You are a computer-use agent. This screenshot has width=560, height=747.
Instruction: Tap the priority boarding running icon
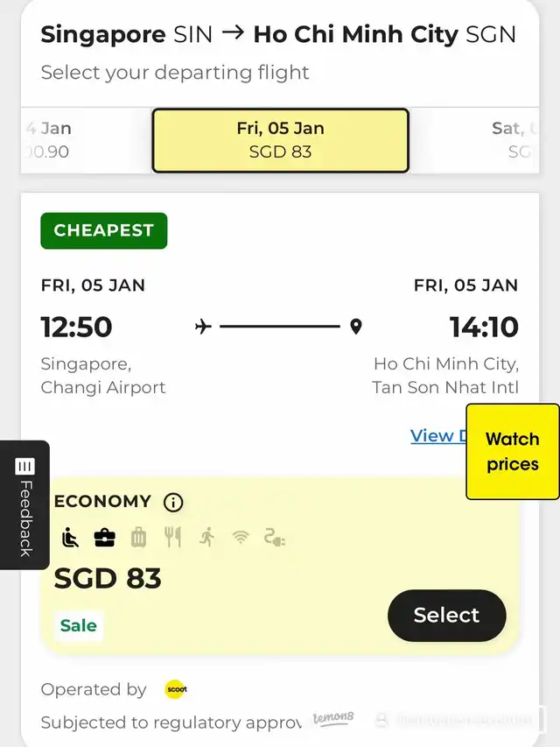pyautogui.click(x=206, y=538)
